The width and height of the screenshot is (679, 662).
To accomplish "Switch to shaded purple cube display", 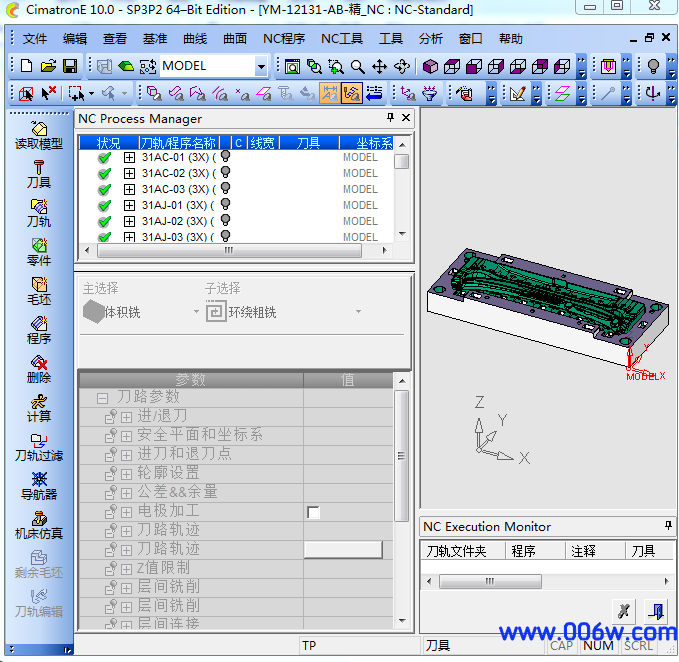I will 430,67.
